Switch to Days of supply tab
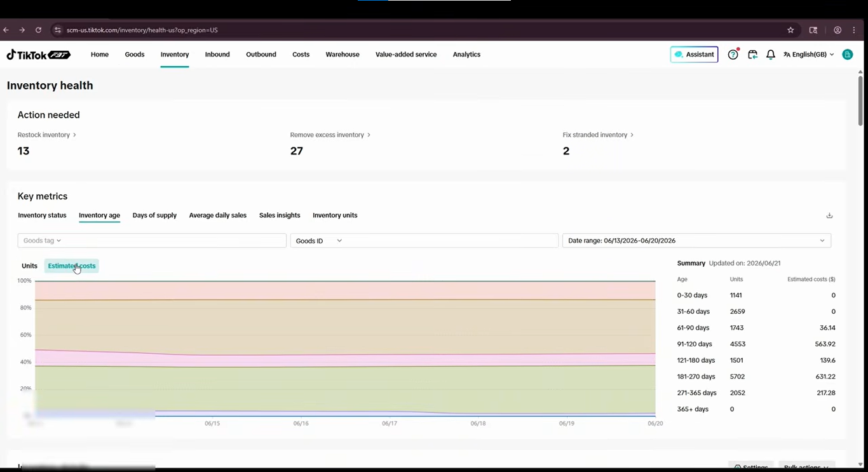 point(154,215)
